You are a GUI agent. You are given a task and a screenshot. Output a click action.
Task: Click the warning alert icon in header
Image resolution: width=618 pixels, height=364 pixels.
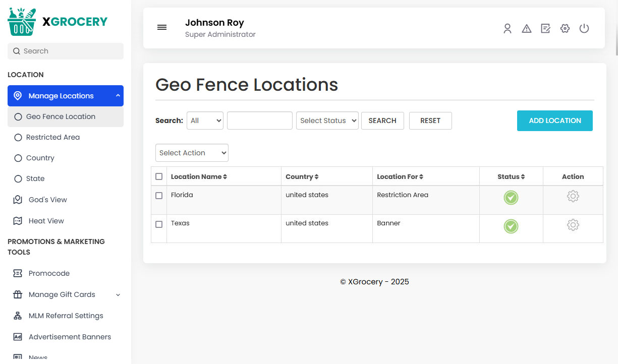(x=527, y=29)
